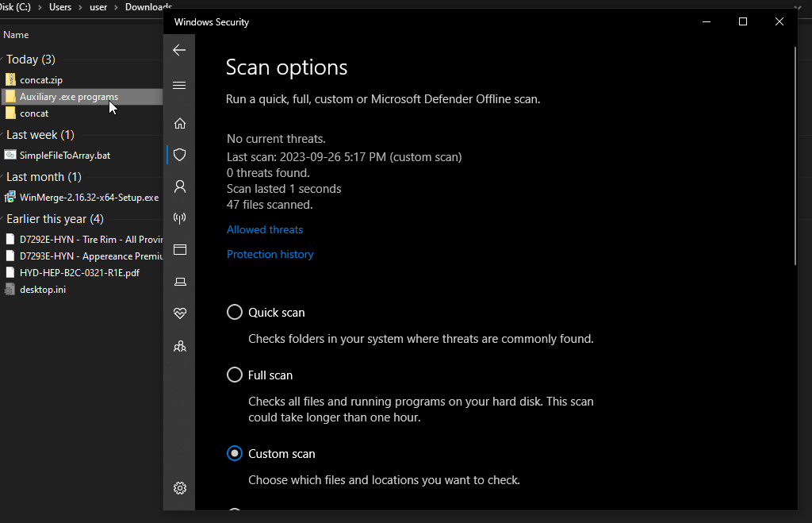Open Account protection person icon
Screen dimensions: 812x523
pyautogui.click(x=180, y=187)
